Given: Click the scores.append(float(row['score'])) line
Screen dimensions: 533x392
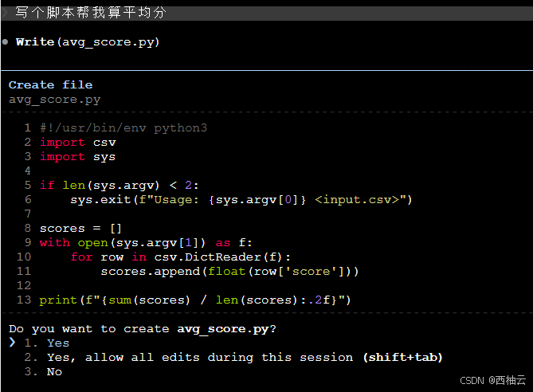Looking at the screenshot, I should (229, 272).
